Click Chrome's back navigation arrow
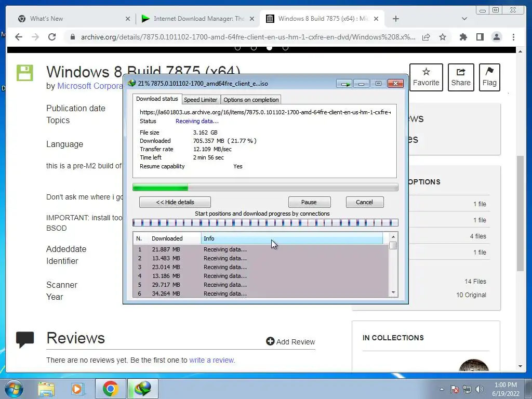 point(19,37)
